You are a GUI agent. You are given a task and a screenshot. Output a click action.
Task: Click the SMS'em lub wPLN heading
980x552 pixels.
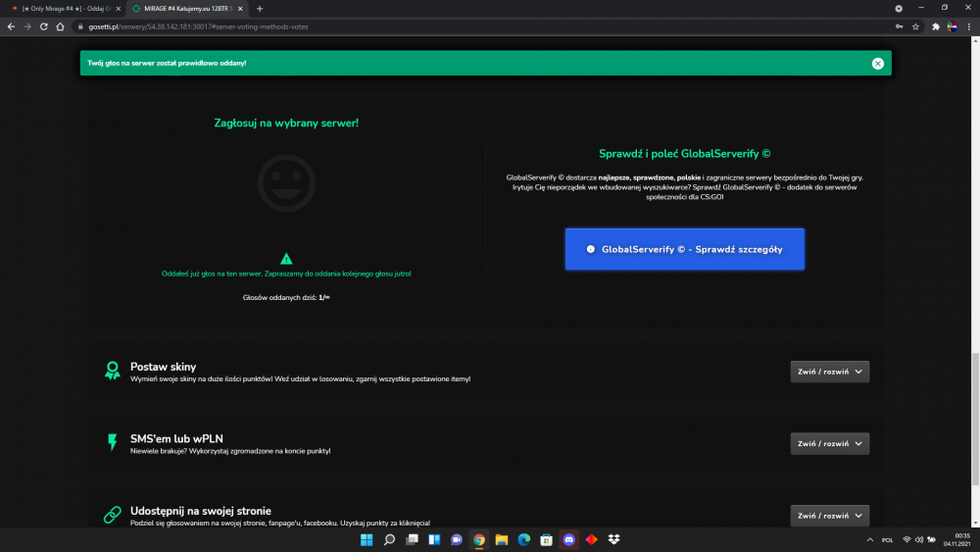click(x=176, y=439)
